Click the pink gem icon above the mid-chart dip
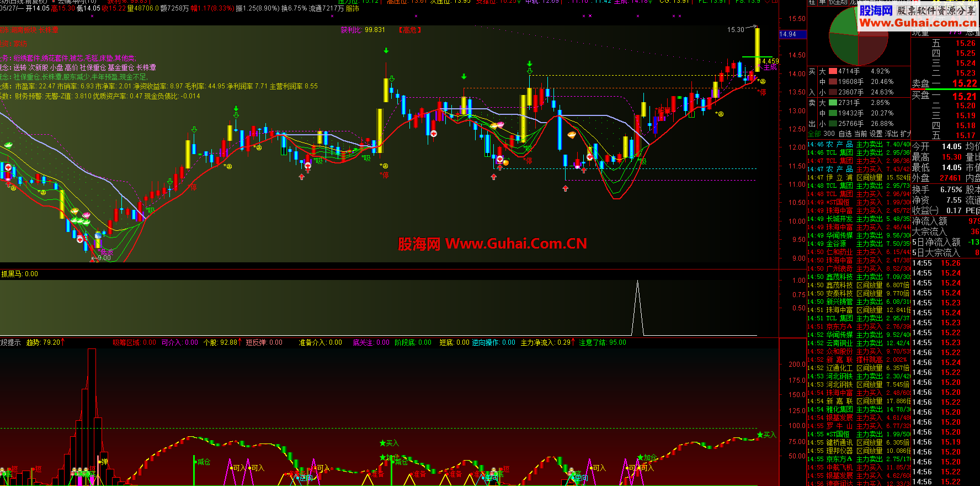This screenshot has width=980, height=486. click(x=500, y=125)
